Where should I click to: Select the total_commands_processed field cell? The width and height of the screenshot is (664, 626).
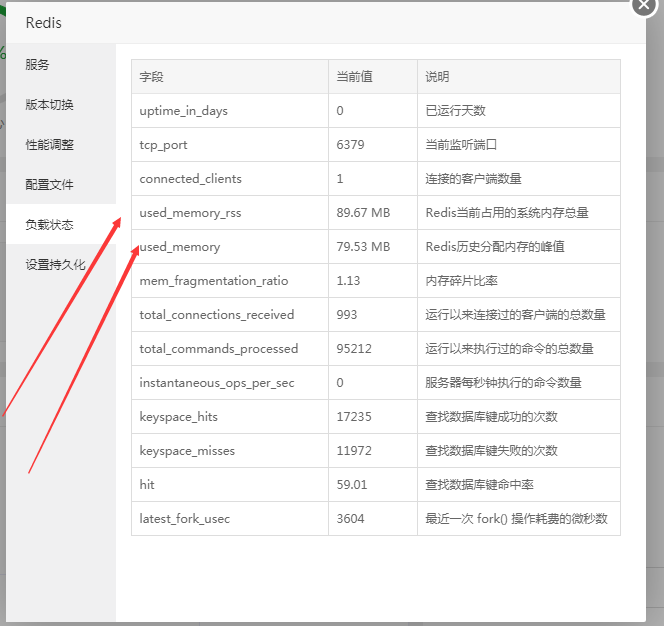(x=219, y=349)
